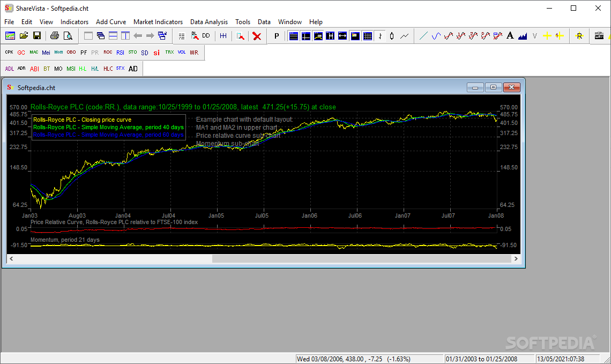The width and height of the screenshot is (611, 364).
Task: Click the HLC market indicator
Action: (x=108, y=69)
